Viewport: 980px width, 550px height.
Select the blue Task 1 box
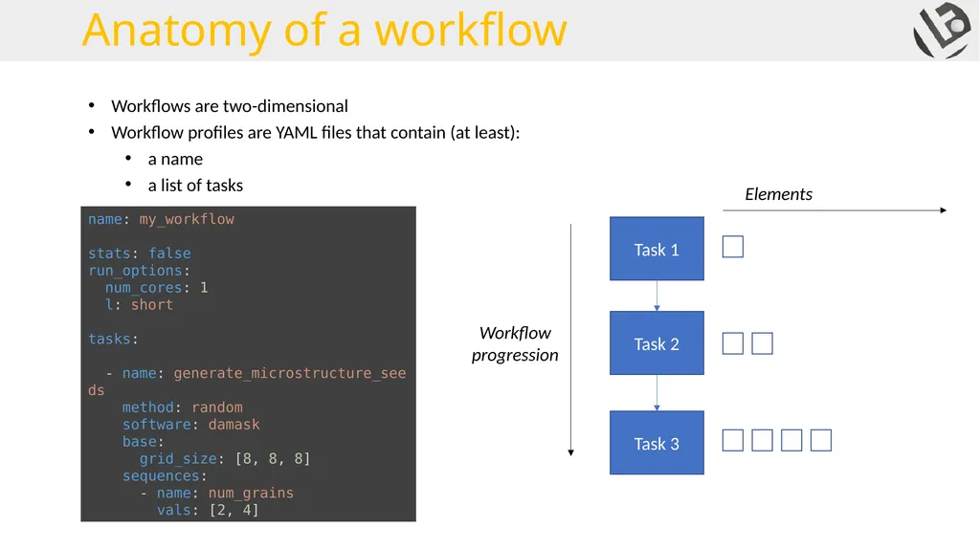(657, 248)
